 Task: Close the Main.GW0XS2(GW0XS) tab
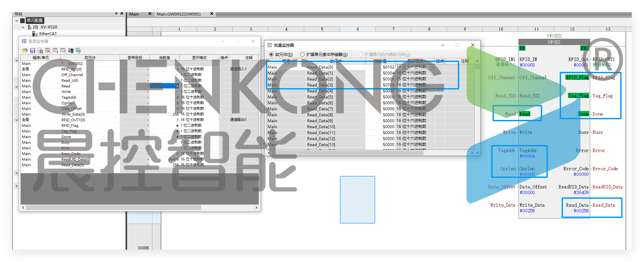[212, 14]
